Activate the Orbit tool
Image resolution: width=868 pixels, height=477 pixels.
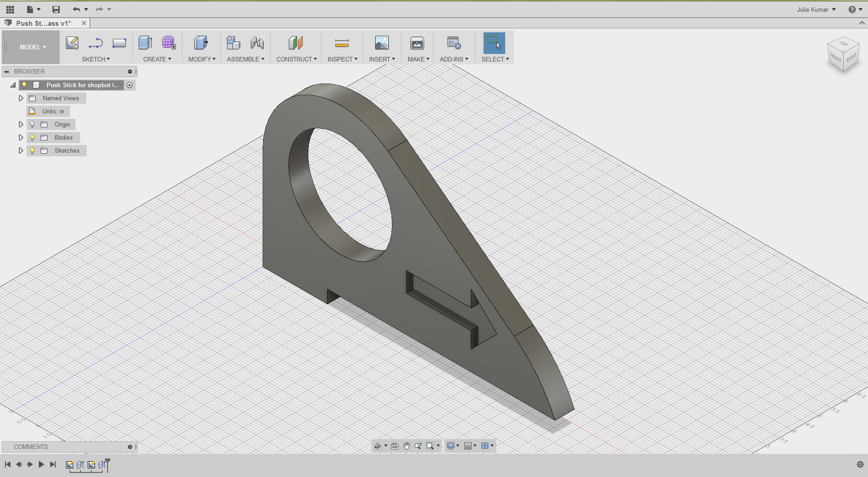point(378,445)
